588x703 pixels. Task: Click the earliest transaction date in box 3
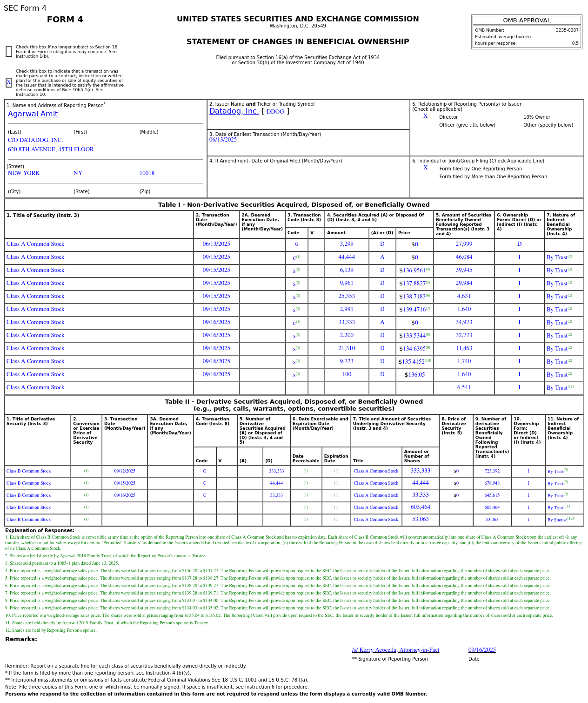tap(223, 140)
